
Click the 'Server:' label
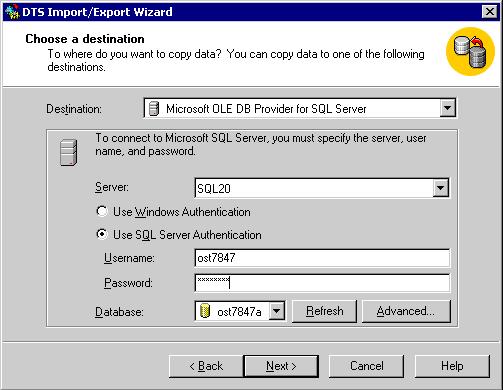tap(112, 187)
